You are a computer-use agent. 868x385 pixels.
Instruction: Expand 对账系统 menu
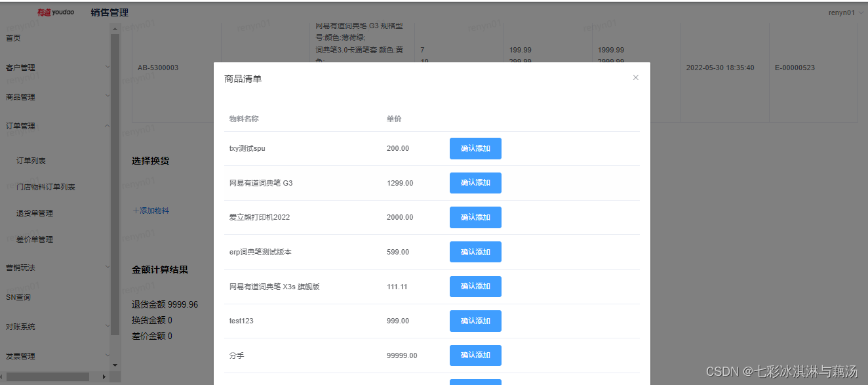pos(55,327)
